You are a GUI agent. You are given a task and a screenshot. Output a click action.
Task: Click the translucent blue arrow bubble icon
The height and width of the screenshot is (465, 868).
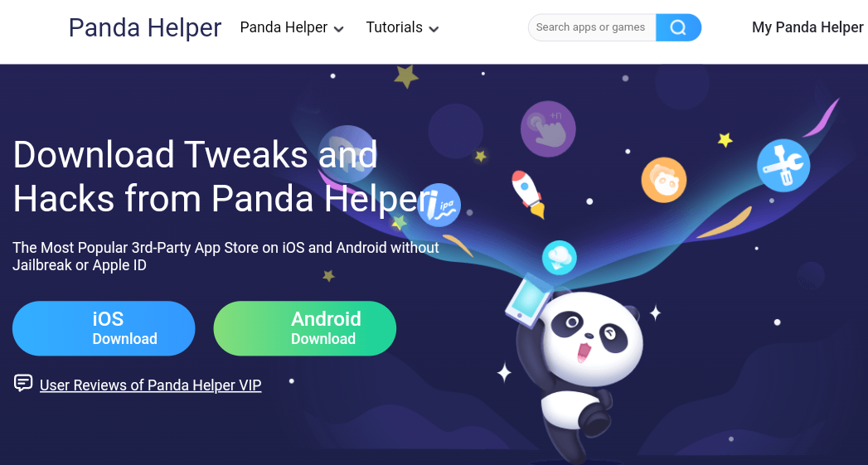[347, 153]
